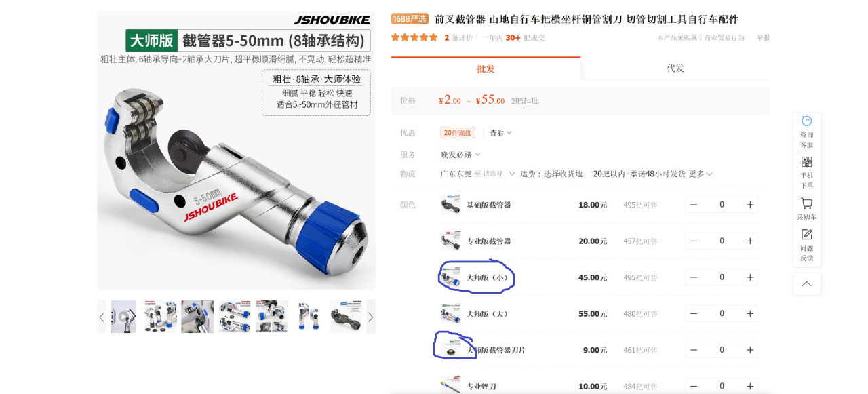Image resolution: width=868 pixels, height=394 pixels.
Task: Show previous product thumbnails with left arrow
Action: click(102, 317)
